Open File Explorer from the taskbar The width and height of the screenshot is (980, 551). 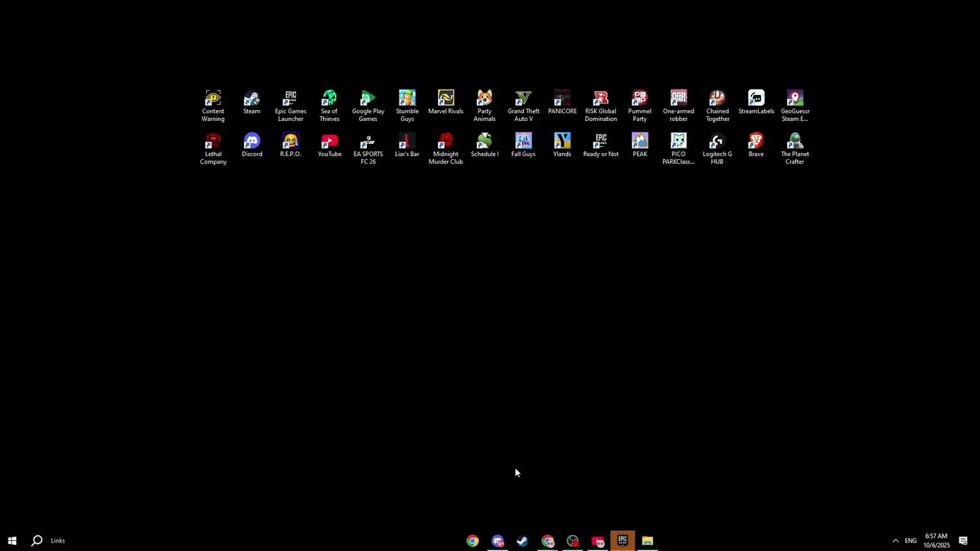(648, 541)
